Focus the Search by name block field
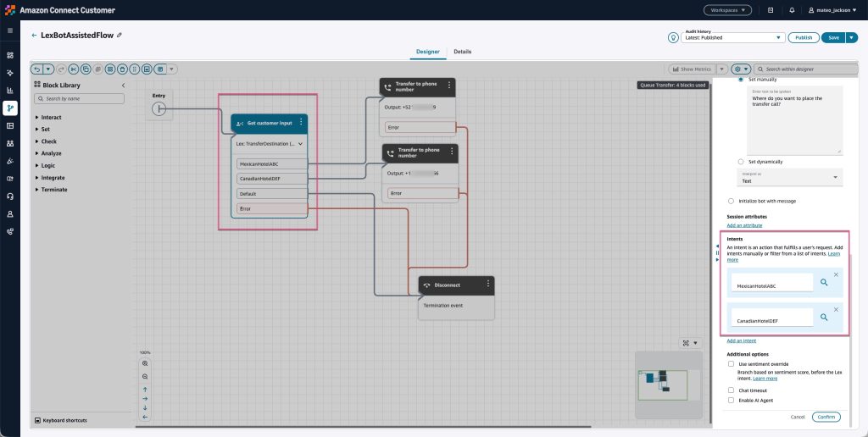868x437 pixels. click(x=79, y=98)
